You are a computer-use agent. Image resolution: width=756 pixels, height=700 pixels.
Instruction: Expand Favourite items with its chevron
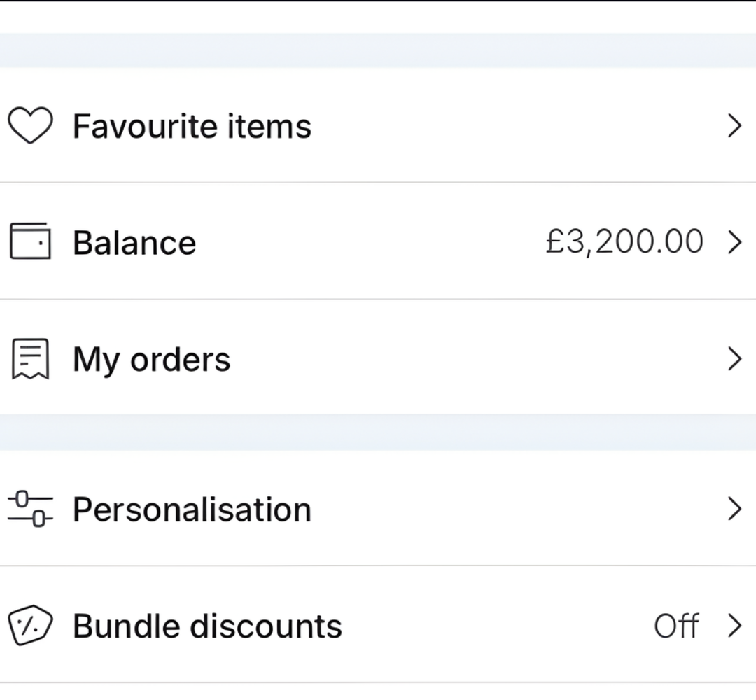[734, 126]
